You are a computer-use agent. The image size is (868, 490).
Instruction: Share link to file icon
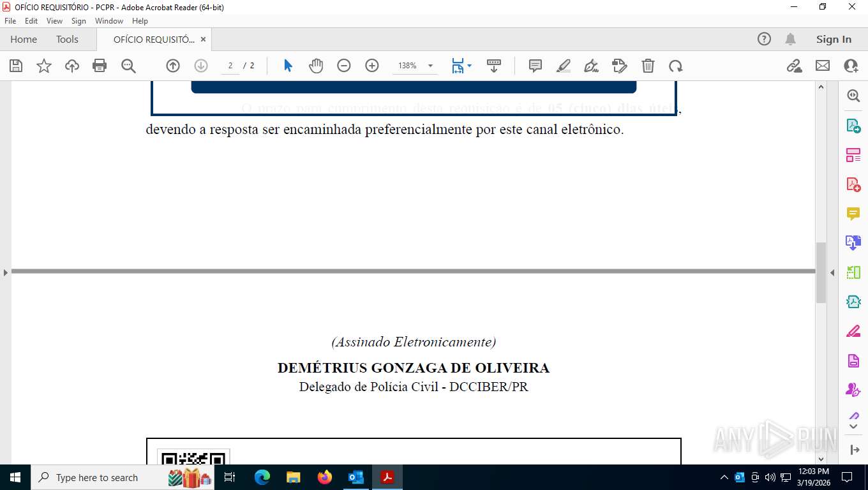(795, 66)
